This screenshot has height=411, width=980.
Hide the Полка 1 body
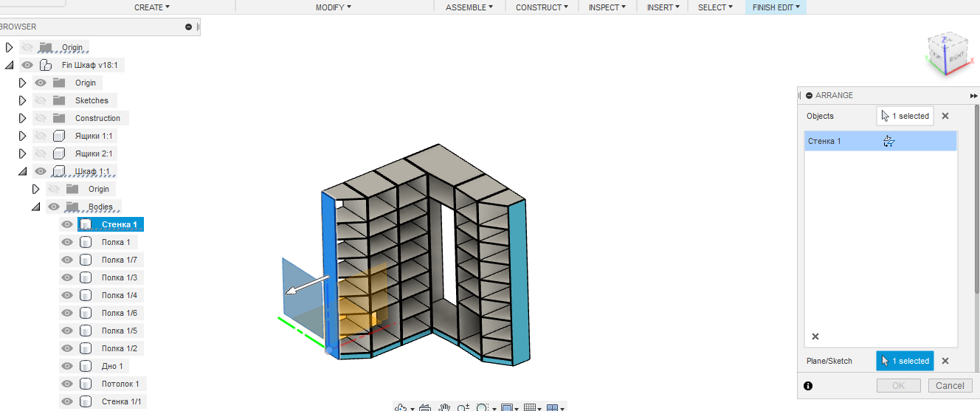click(67, 242)
